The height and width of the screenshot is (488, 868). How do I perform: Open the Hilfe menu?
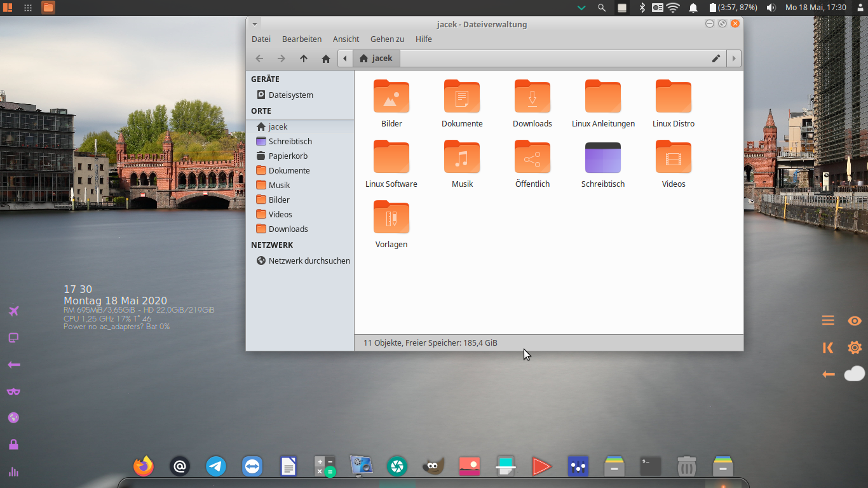(x=424, y=39)
